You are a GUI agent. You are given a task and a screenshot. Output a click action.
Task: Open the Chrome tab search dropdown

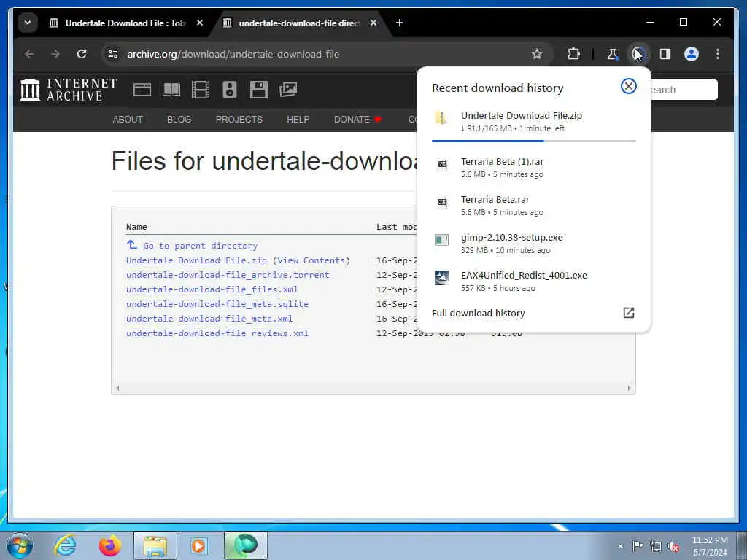[28, 23]
